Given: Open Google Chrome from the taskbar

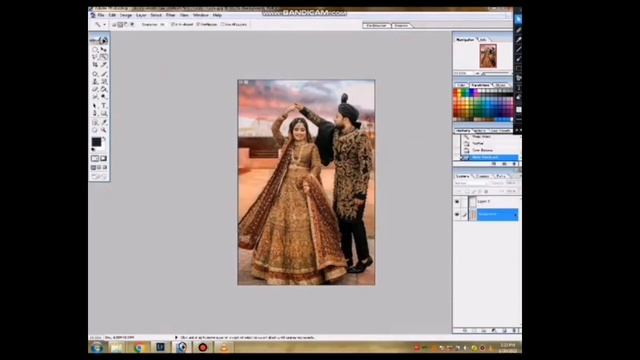Looking at the screenshot, I should [x=139, y=347].
